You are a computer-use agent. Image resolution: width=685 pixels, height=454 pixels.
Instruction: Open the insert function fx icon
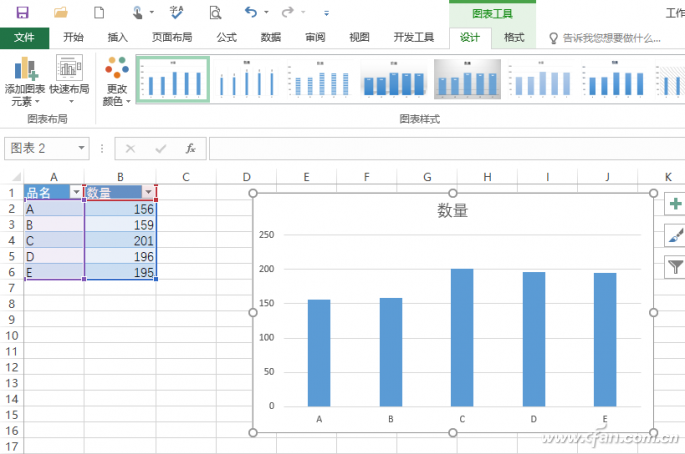(190, 149)
